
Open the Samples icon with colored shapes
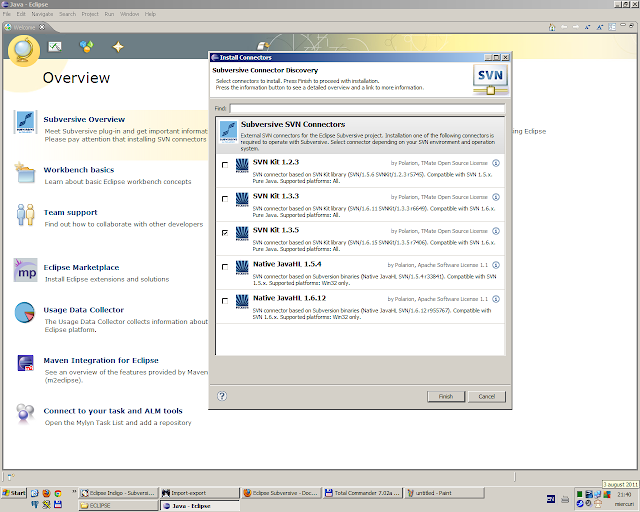click(x=86, y=47)
